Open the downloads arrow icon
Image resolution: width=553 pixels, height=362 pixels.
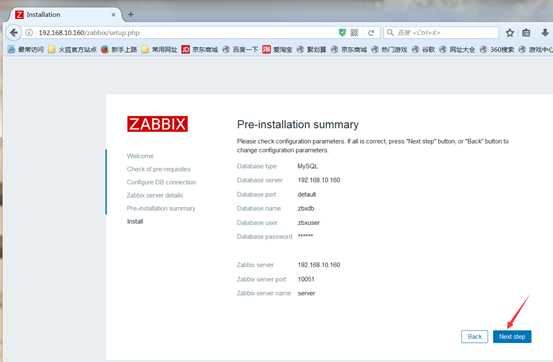point(545,33)
